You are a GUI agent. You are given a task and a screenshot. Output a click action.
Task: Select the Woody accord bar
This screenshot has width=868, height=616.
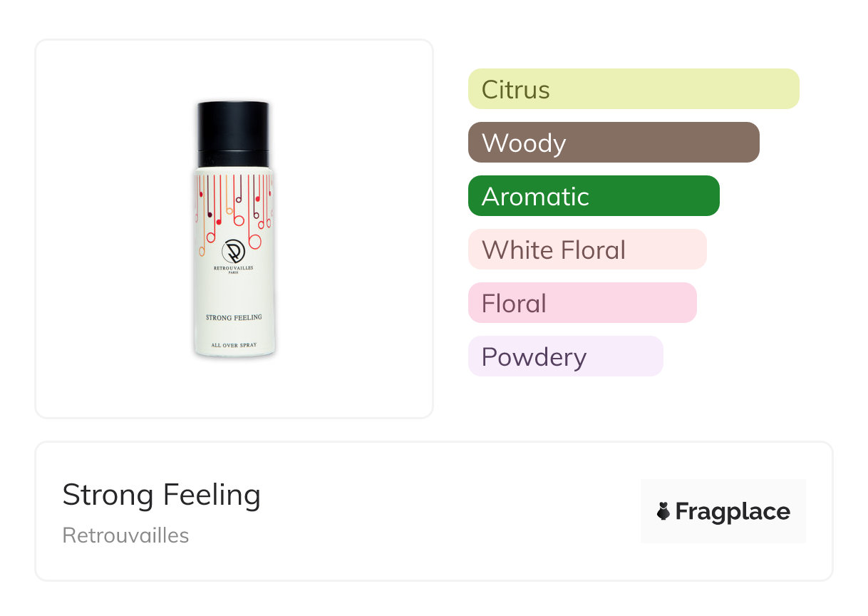(x=613, y=143)
